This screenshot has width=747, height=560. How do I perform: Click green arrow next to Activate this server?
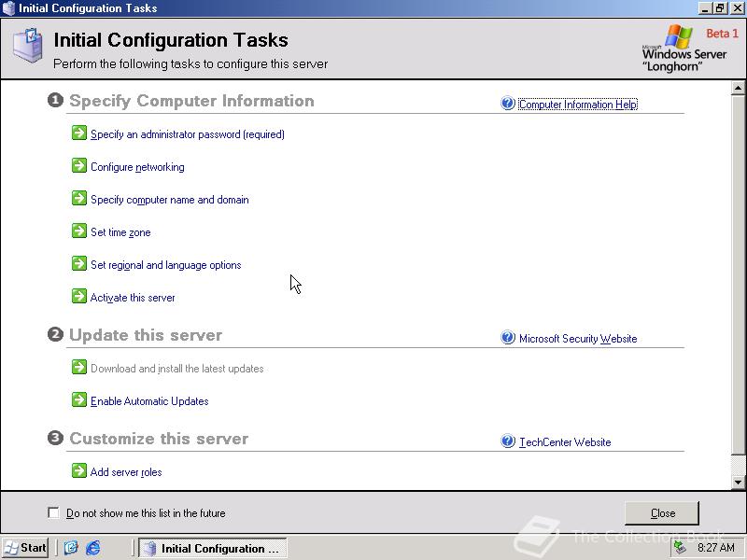tap(79, 296)
